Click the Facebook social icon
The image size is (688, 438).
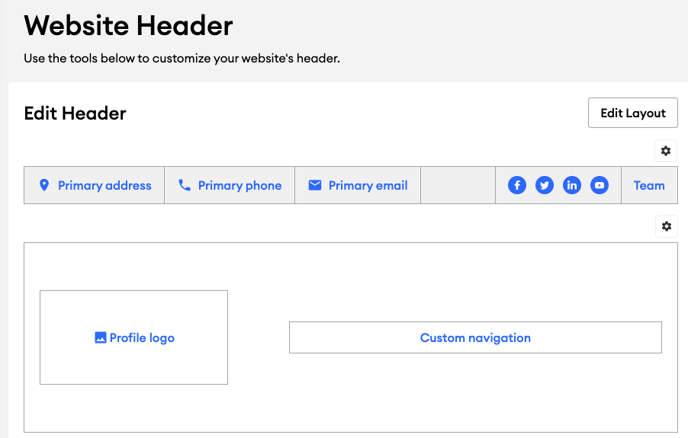click(x=517, y=185)
